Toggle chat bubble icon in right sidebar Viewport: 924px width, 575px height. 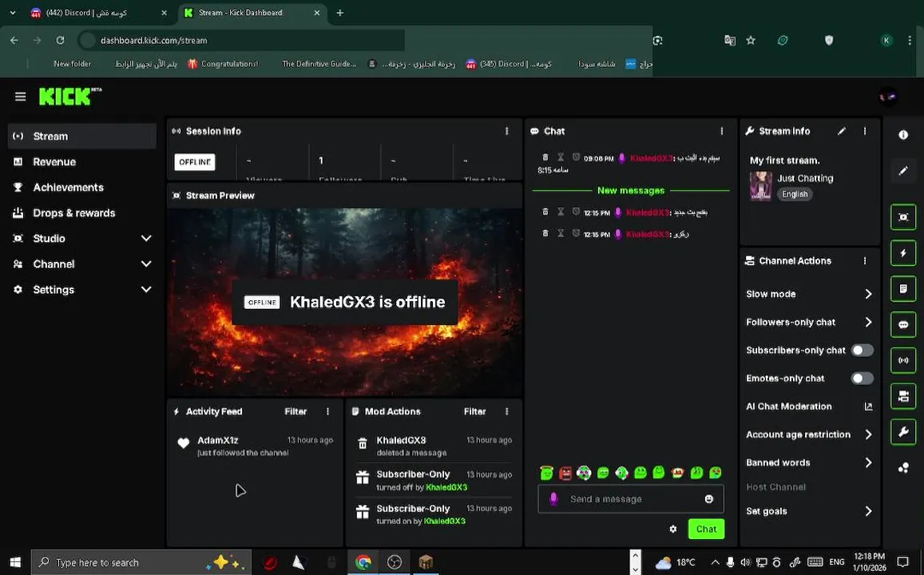[x=902, y=324]
